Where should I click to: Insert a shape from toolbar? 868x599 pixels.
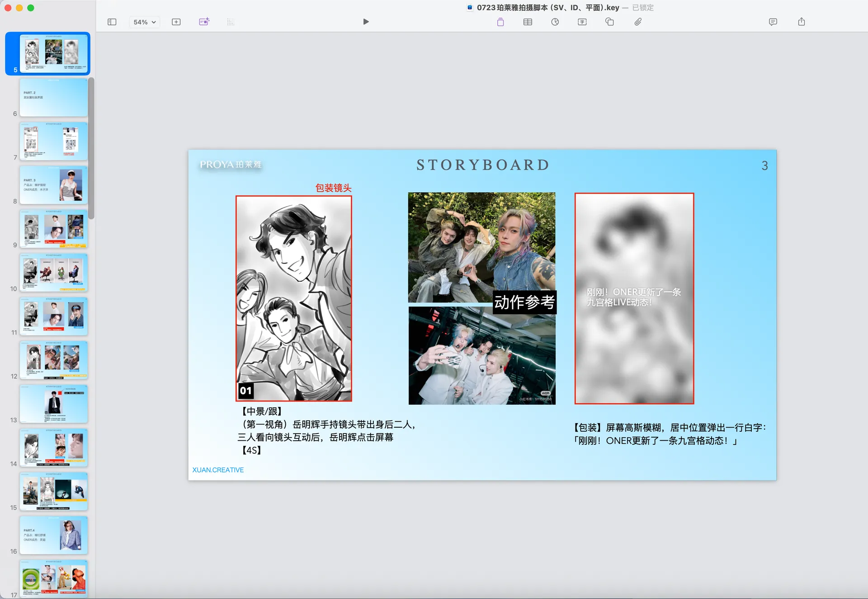coord(610,22)
